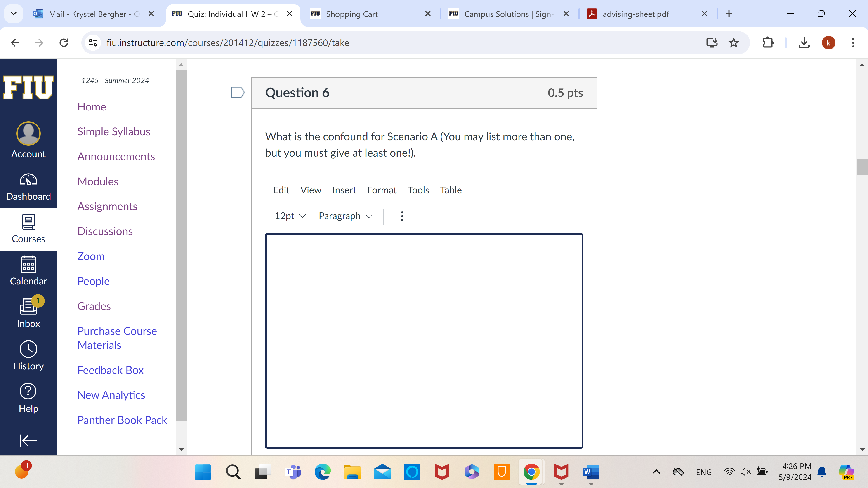Image resolution: width=868 pixels, height=488 pixels.
Task: Click the browser address bar URL
Action: [228, 43]
